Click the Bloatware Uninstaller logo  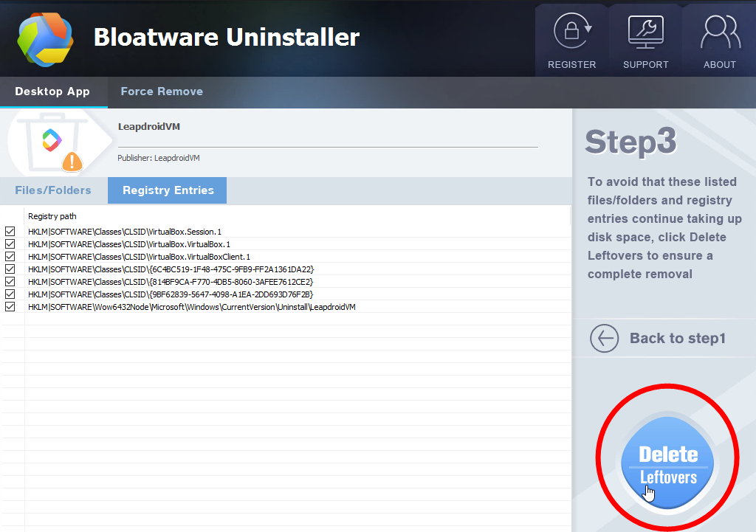click(45, 39)
